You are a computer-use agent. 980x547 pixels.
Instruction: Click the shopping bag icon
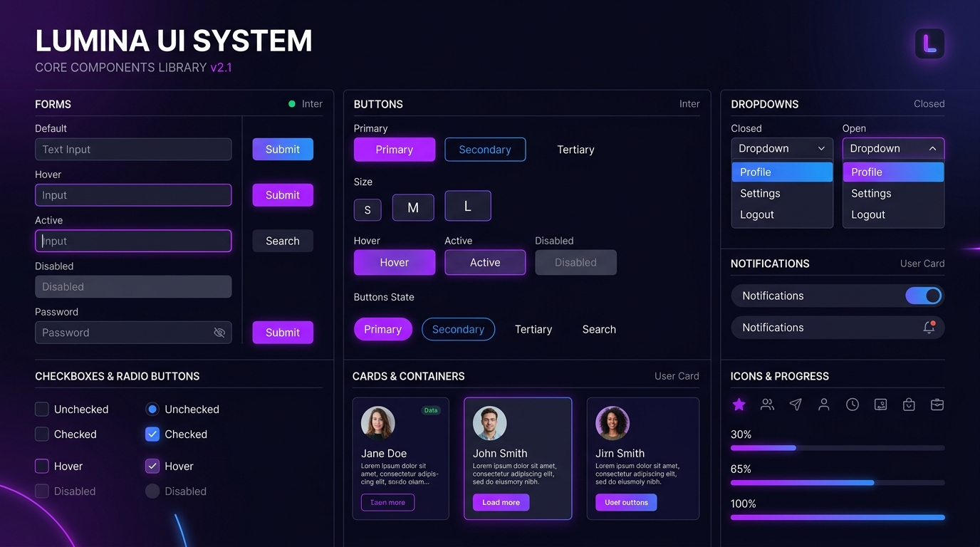pyautogui.click(x=909, y=405)
